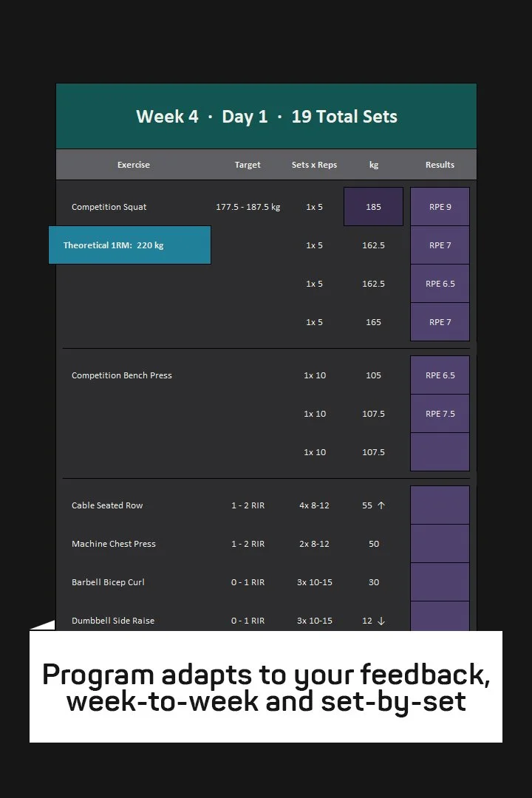The image size is (532, 798).
Task: Fill the empty third bench set result
Action: (440, 452)
